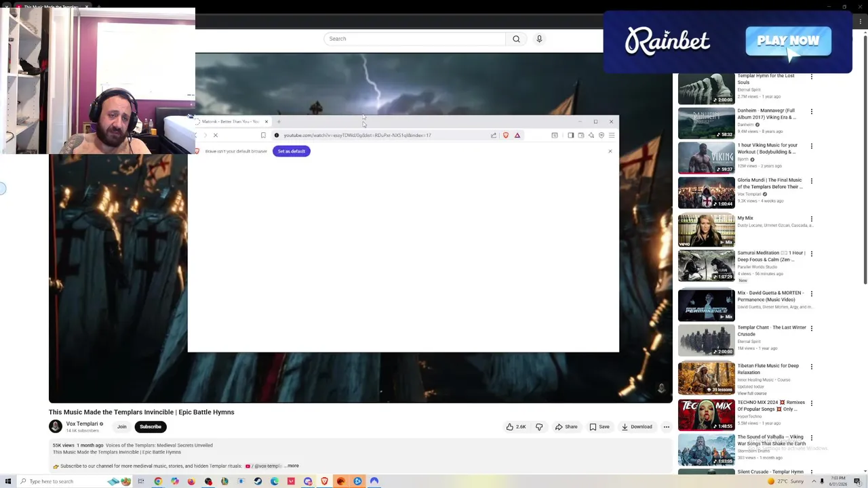Screen dimensions: 868x488
Task: Click 'View full course' under Tibetan Flute
Action: [752, 393]
